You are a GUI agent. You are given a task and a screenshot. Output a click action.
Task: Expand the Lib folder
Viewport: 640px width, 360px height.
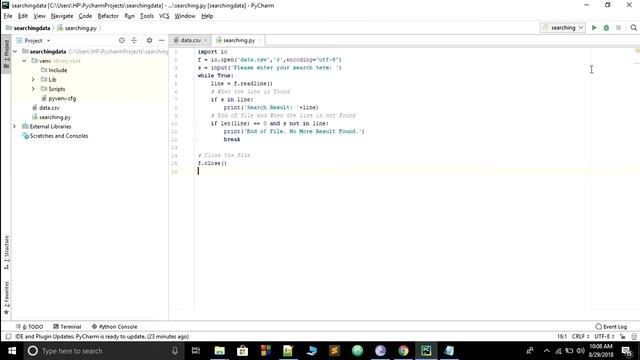coord(33,80)
